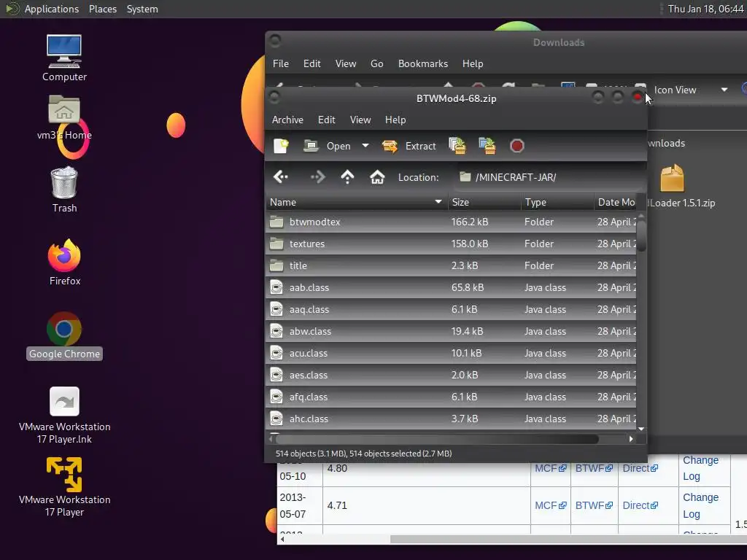Open Go menu in Downloads window
Viewport: 747px width, 560px height.
(377, 64)
